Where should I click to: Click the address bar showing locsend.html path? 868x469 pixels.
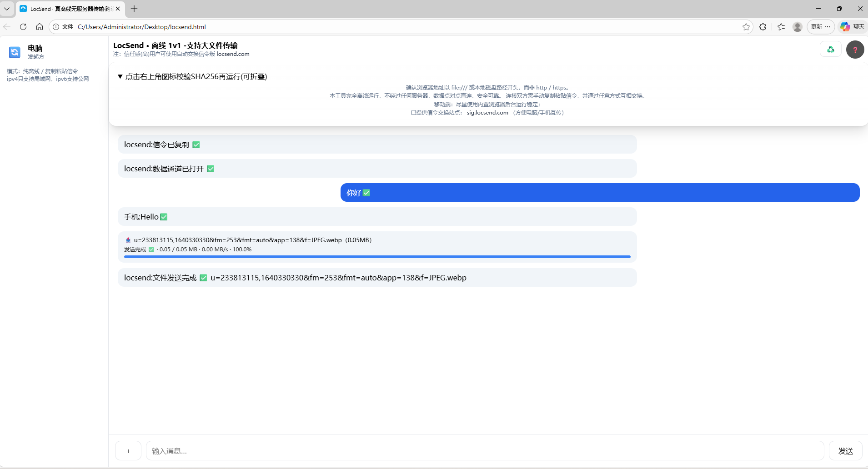[400, 27]
